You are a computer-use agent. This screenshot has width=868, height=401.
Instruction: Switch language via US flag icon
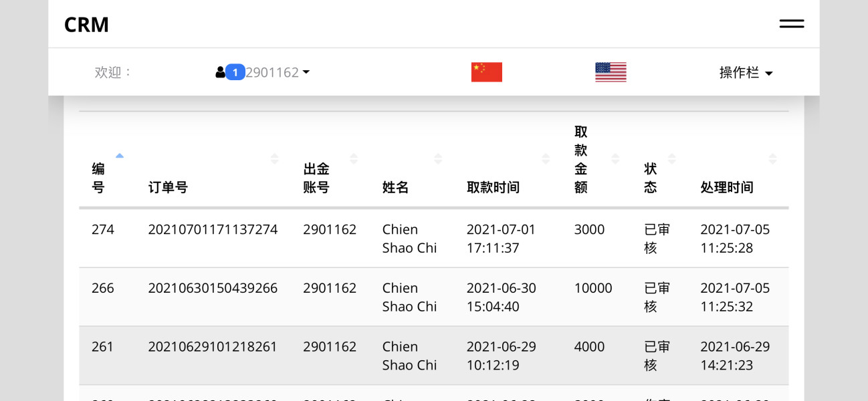[x=611, y=72]
